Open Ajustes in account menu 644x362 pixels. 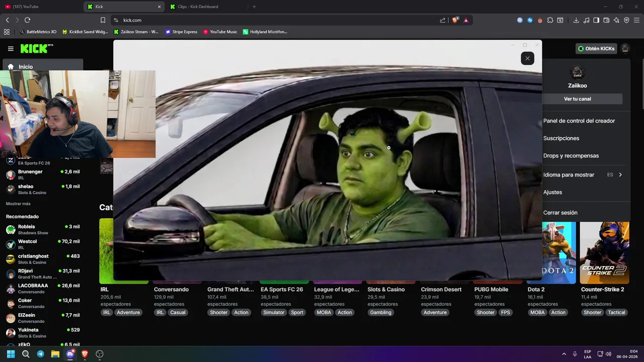552,192
